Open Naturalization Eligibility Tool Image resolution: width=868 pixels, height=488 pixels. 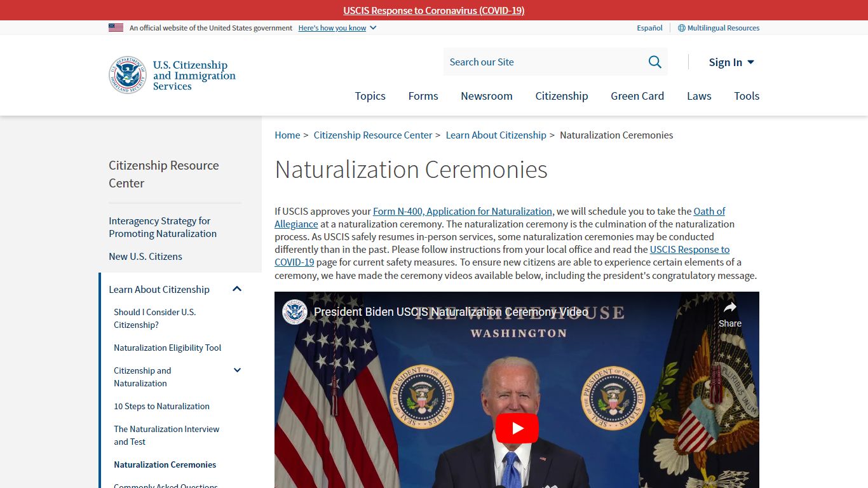[168, 348]
